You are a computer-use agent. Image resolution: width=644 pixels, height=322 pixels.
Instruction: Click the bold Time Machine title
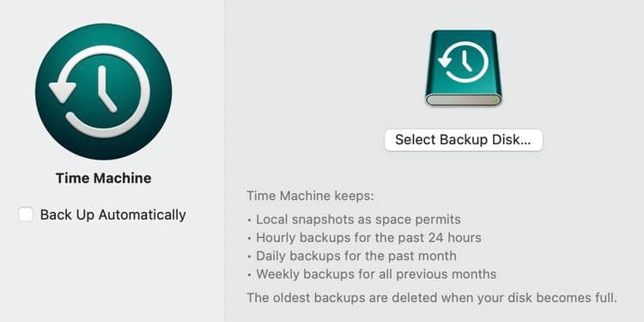[x=104, y=179]
